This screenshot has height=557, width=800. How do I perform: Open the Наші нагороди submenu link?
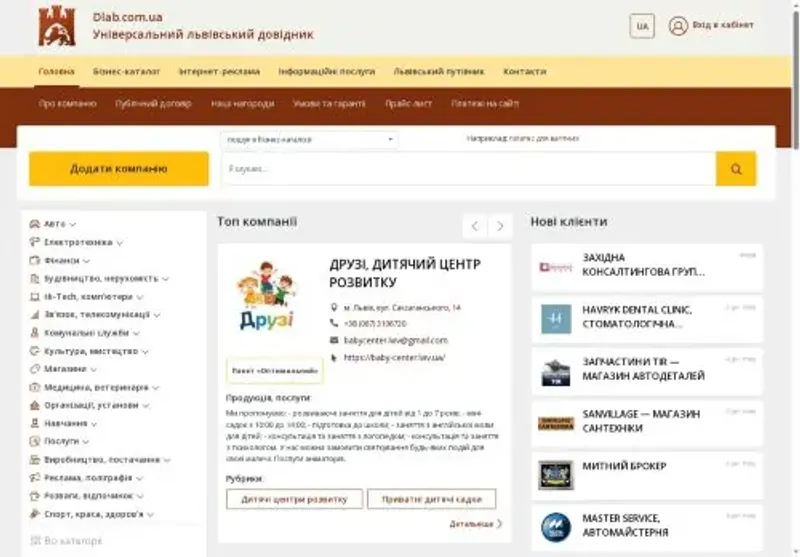point(242,104)
